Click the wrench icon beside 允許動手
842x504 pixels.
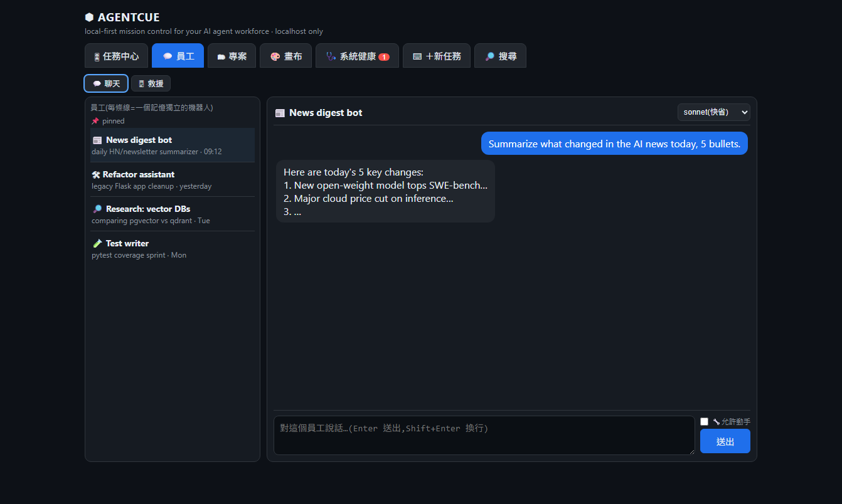coord(717,422)
